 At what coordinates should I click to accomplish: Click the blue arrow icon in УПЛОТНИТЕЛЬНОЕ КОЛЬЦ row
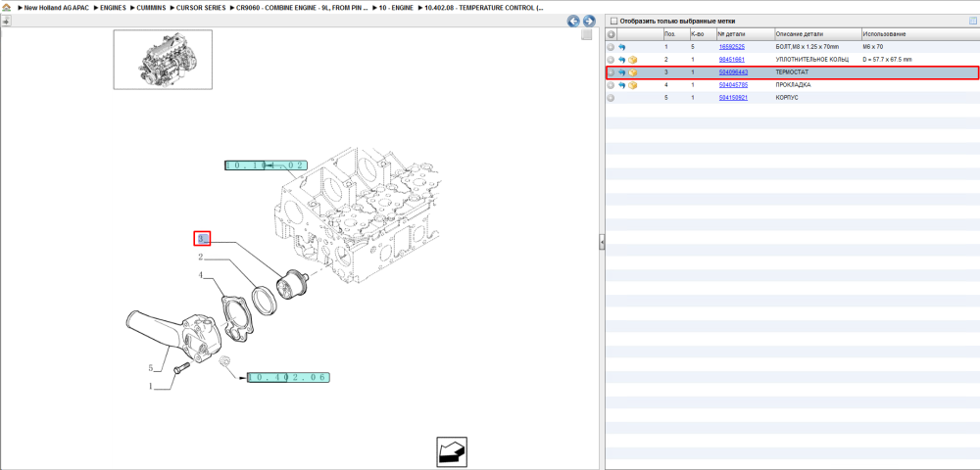click(622, 60)
